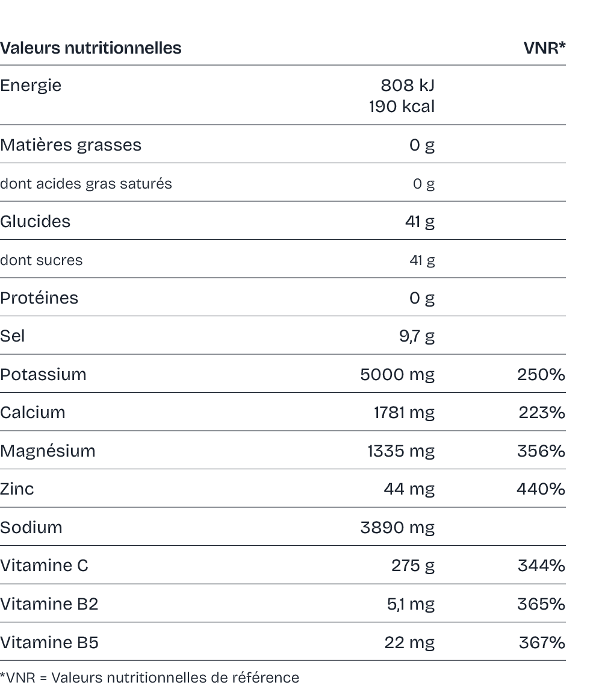Select the Calcium 1781 mg value
The height and width of the screenshot is (700, 596).
click(x=404, y=413)
